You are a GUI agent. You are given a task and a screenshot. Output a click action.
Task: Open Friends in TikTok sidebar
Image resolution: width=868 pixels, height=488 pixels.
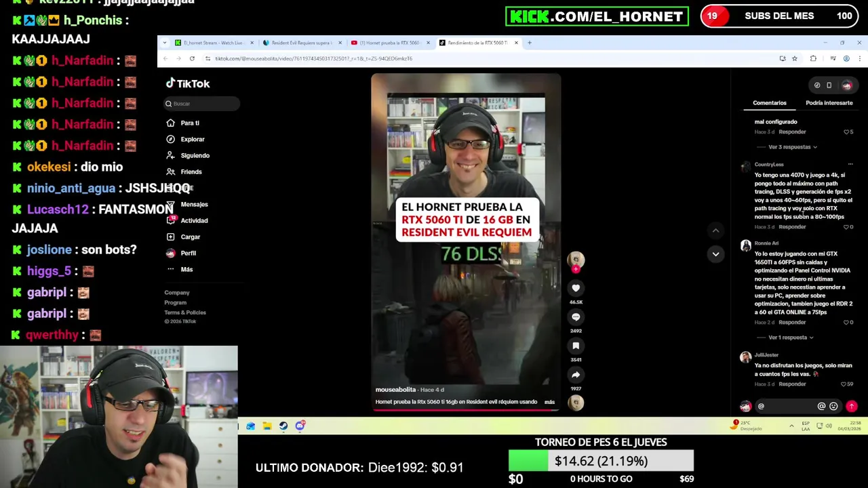[x=184, y=171]
